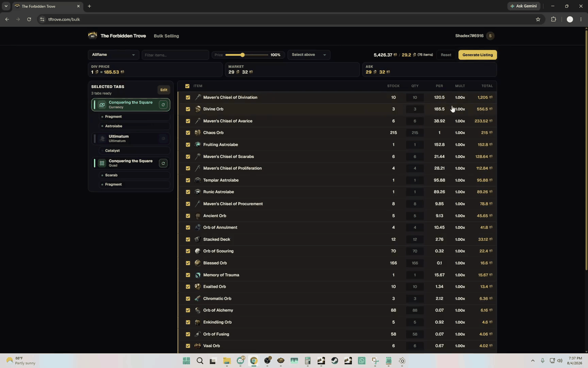Open the Shadex7#6916 account name

469,36
